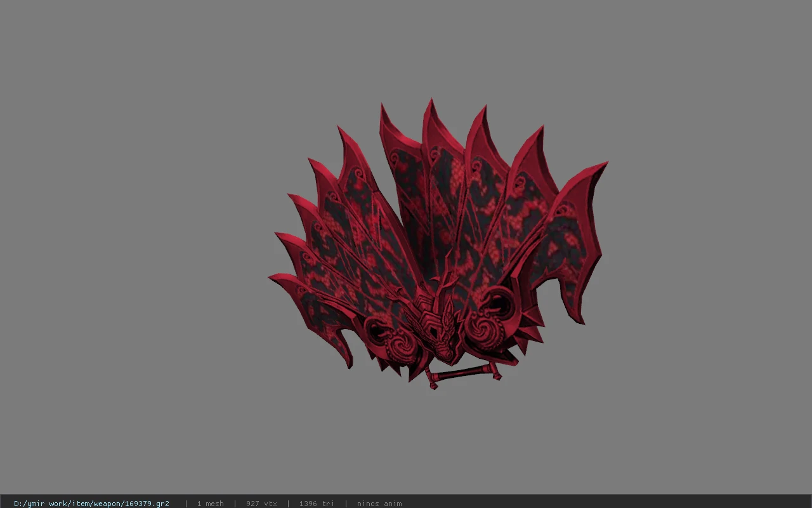This screenshot has height=508, width=812.
Task: Click the red fan weapon model in viewport
Action: [x=438, y=244]
